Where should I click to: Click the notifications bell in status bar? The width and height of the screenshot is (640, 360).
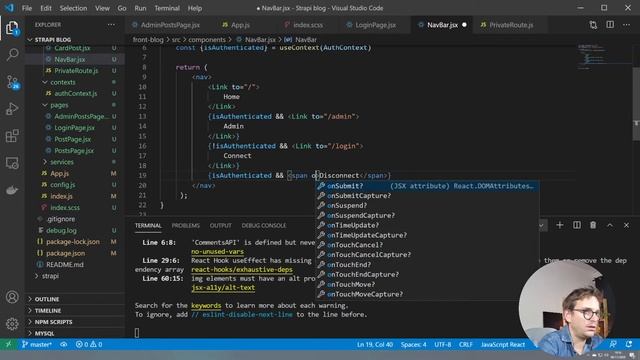point(629,344)
